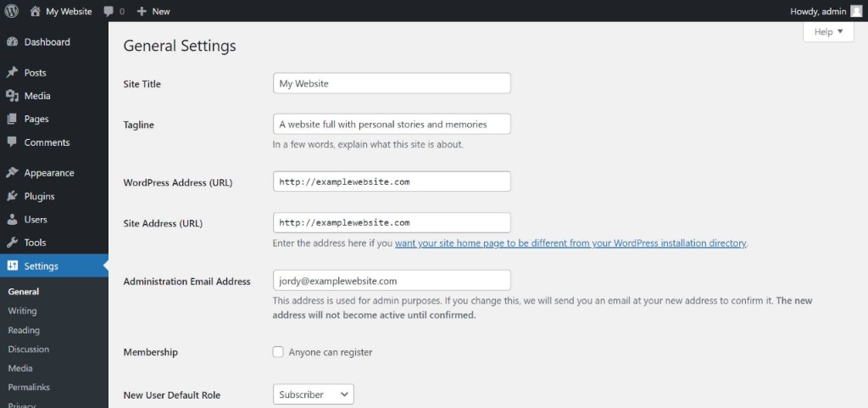Click the home icon beside My Website
The height and width of the screenshot is (408, 868).
[36, 11]
